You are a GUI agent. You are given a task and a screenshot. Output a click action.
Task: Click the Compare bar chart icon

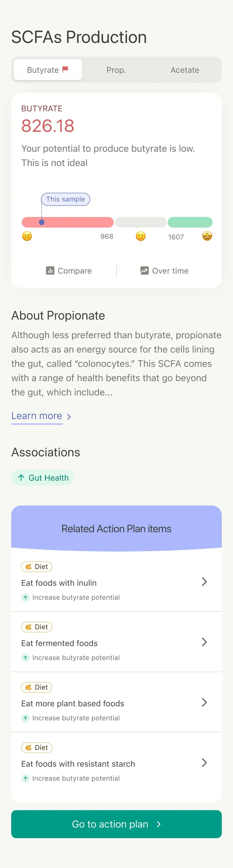point(50,270)
